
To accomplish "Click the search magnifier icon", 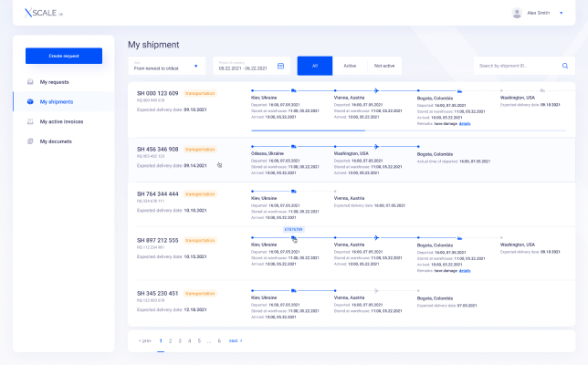I will (565, 66).
